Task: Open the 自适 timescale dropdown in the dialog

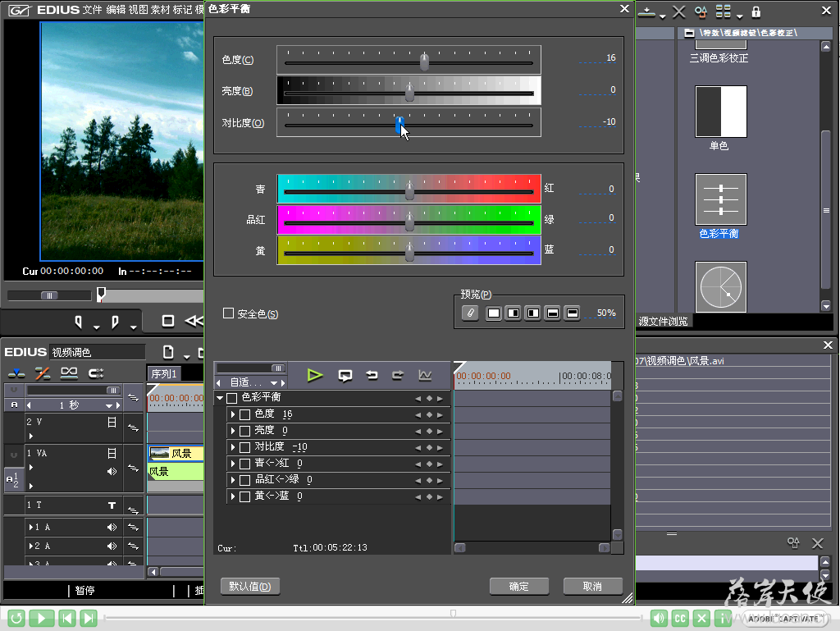Action: 274,383
